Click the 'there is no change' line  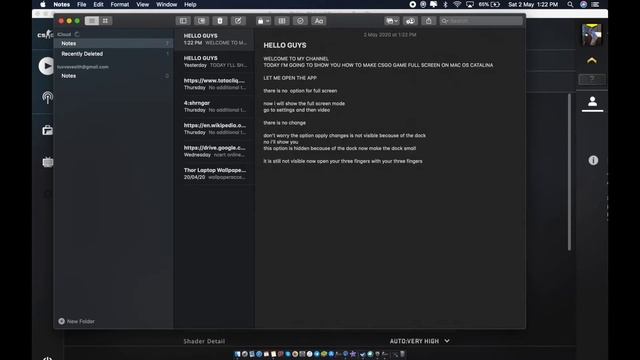284,122
